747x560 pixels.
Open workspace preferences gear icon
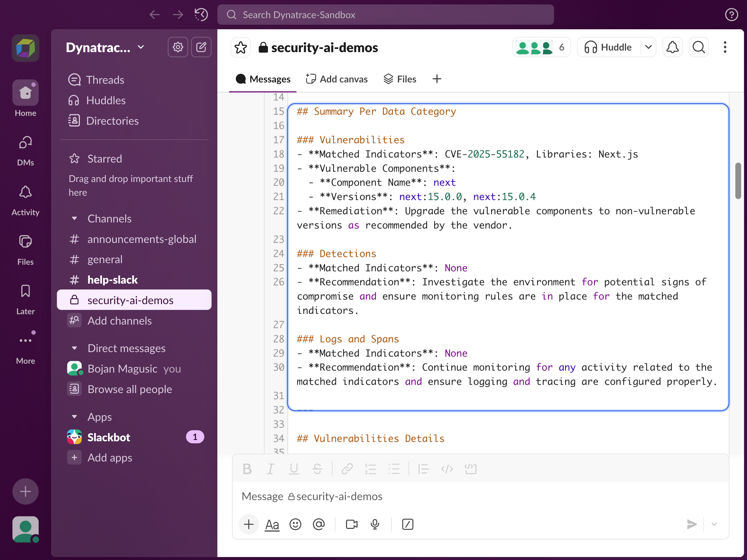(x=178, y=47)
